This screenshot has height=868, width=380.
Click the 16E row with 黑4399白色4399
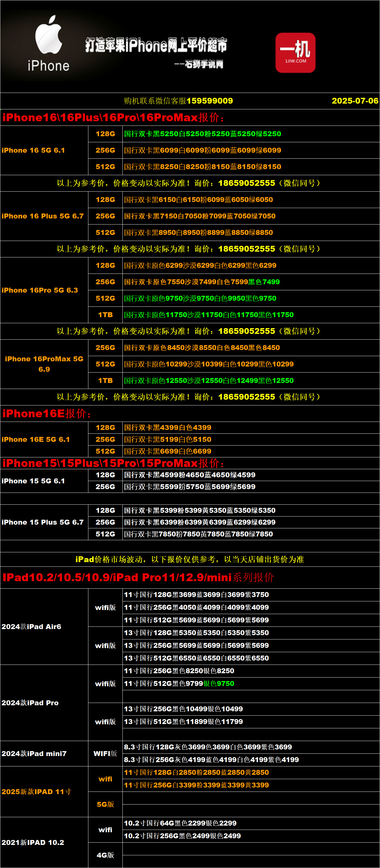(251, 428)
